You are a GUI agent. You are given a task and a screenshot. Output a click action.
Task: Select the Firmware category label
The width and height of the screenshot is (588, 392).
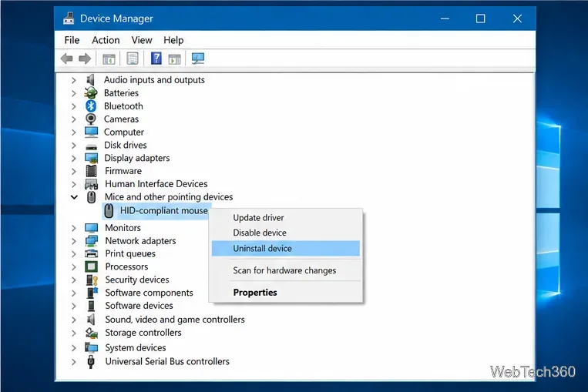coord(123,171)
